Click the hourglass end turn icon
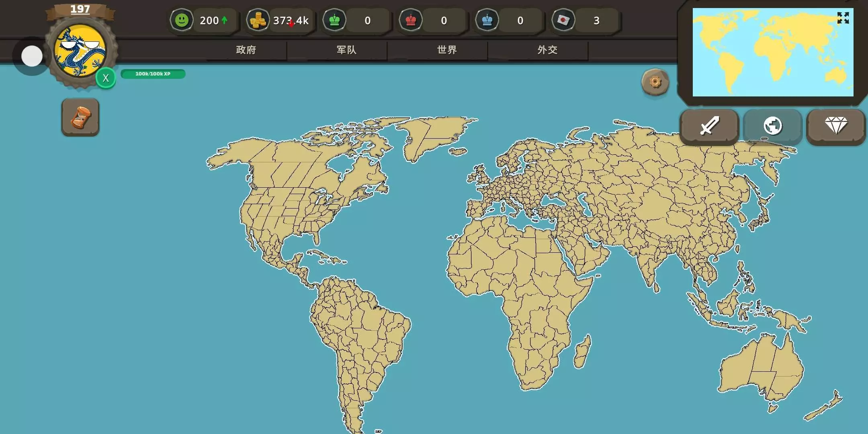The height and width of the screenshot is (434, 868). [80, 117]
